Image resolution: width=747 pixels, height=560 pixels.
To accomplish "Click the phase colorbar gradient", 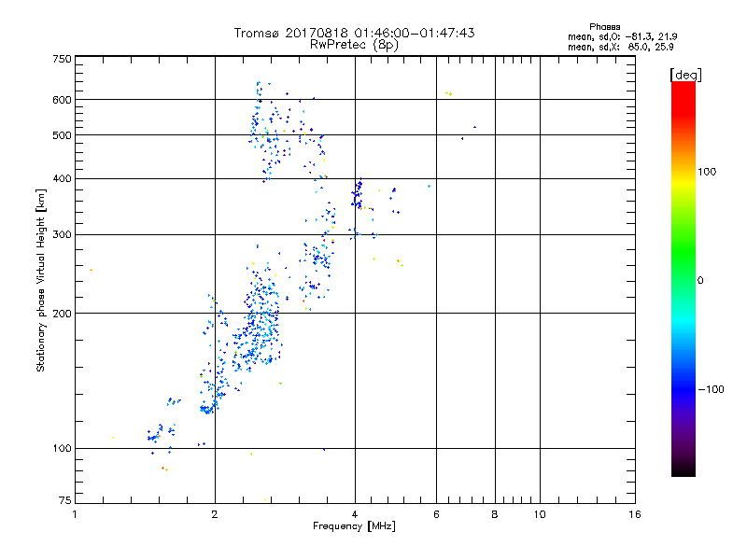I will pyautogui.click(x=684, y=279).
